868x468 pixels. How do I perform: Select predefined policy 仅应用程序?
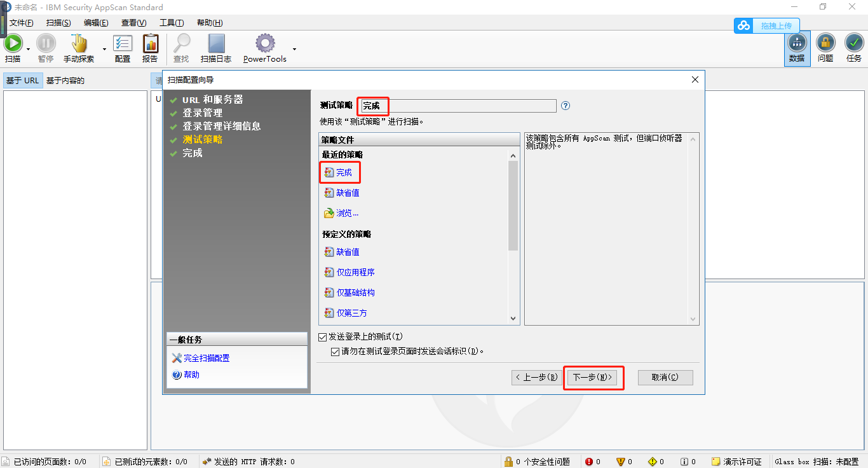(x=356, y=272)
